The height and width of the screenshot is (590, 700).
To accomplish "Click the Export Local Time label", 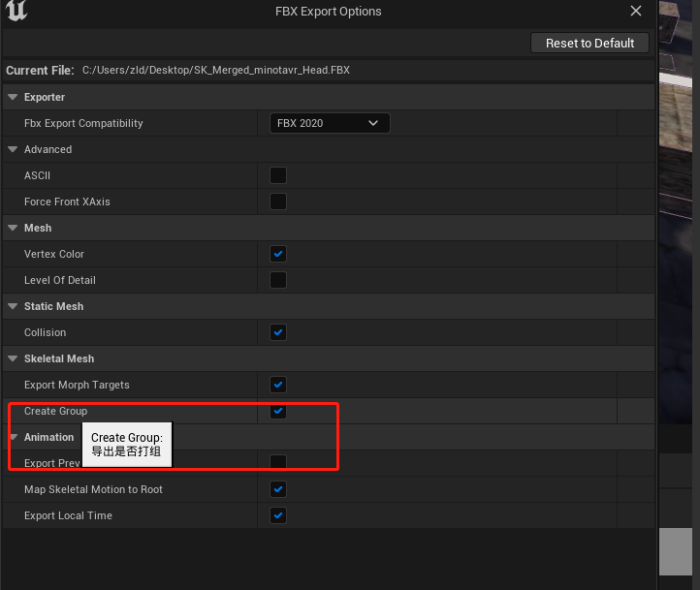I will coord(68,515).
